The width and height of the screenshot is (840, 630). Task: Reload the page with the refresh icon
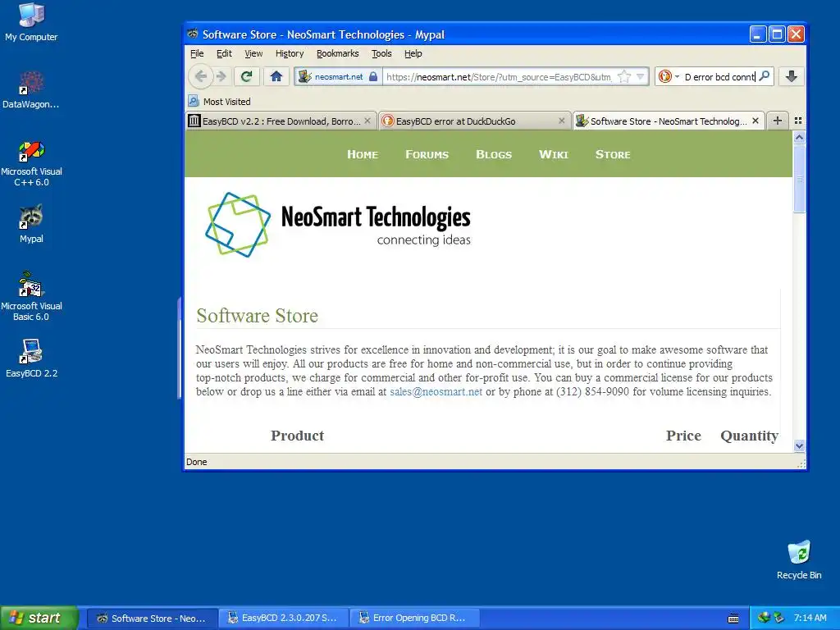click(246, 76)
